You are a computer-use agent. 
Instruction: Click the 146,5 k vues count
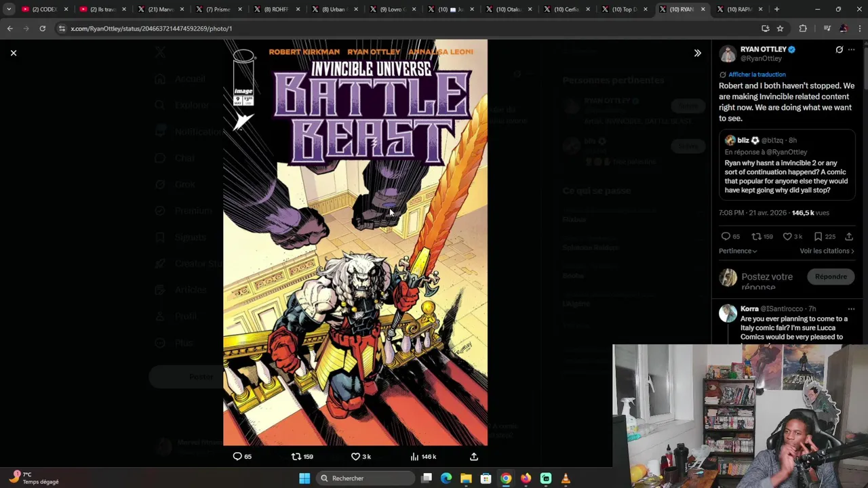click(810, 213)
